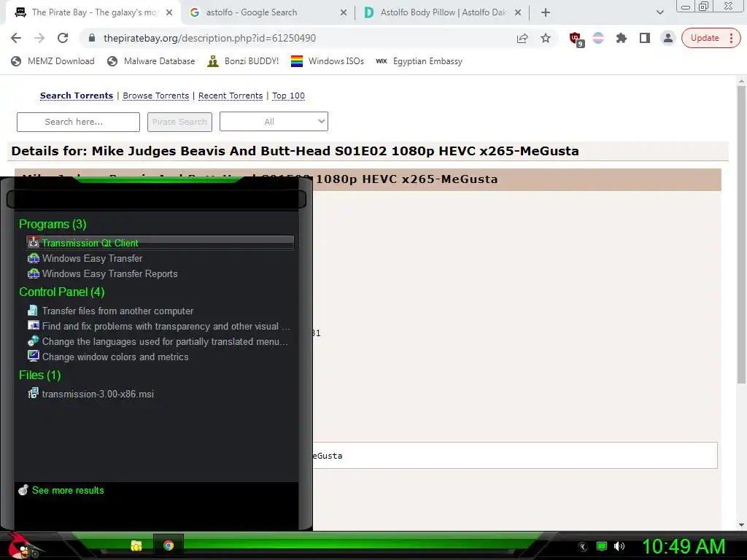The image size is (747, 560).
Task: Click the Recent Torrents link
Action: click(x=231, y=96)
